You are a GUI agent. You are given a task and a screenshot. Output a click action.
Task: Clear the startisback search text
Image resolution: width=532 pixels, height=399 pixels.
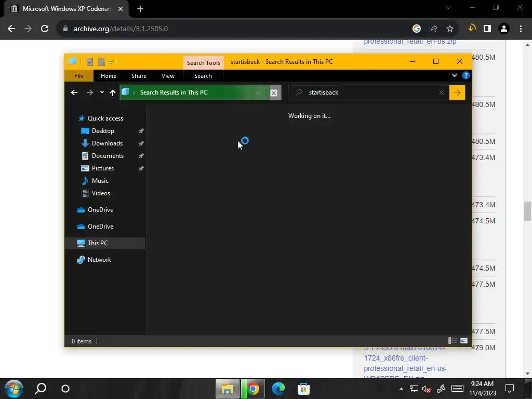pyautogui.click(x=442, y=92)
